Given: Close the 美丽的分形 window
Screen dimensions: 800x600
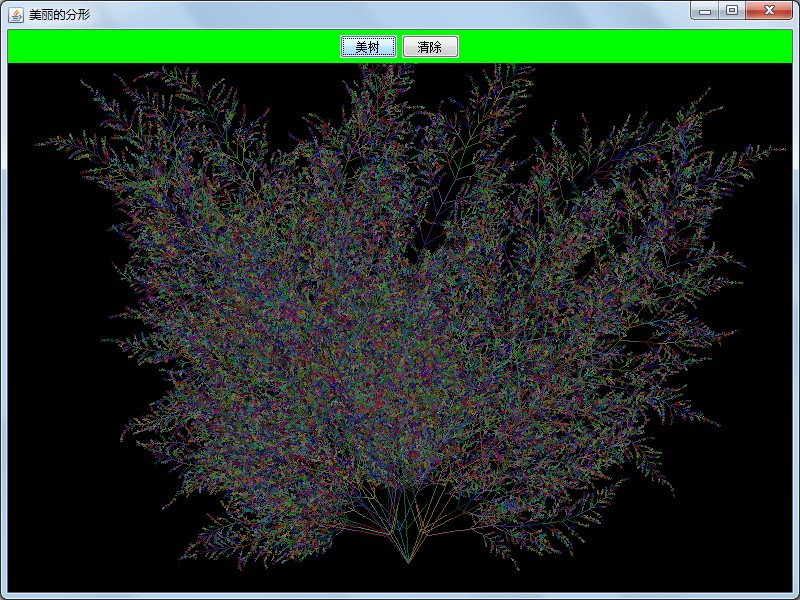Looking at the screenshot, I should (769, 10).
